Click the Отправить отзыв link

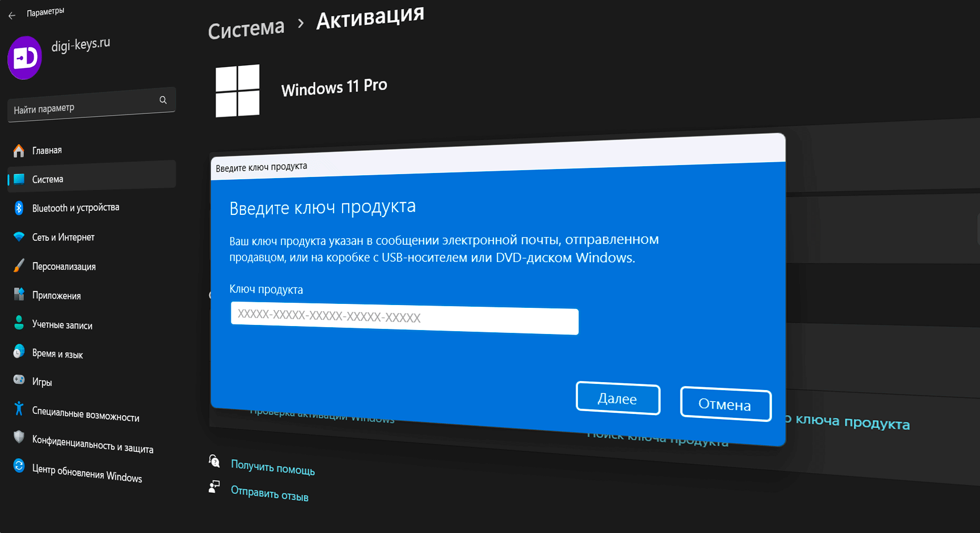coord(269,496)
